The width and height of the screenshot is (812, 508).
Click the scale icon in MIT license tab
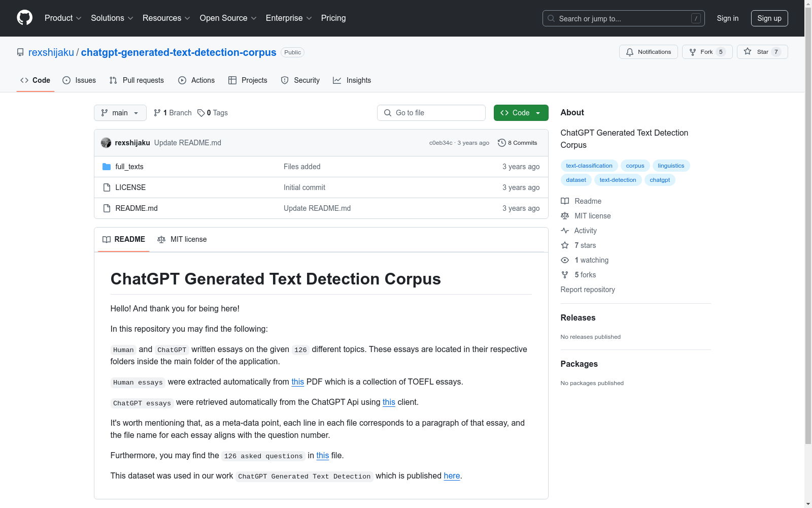[x=161, y=239]
